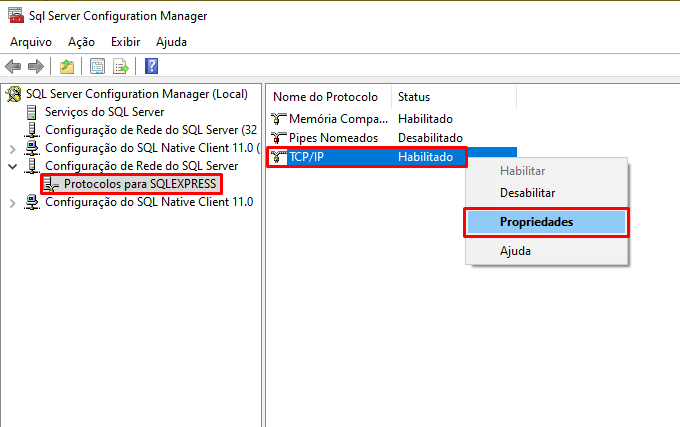
Task: Click the TCP/IP protocol icon
Action: coord(278,157)
